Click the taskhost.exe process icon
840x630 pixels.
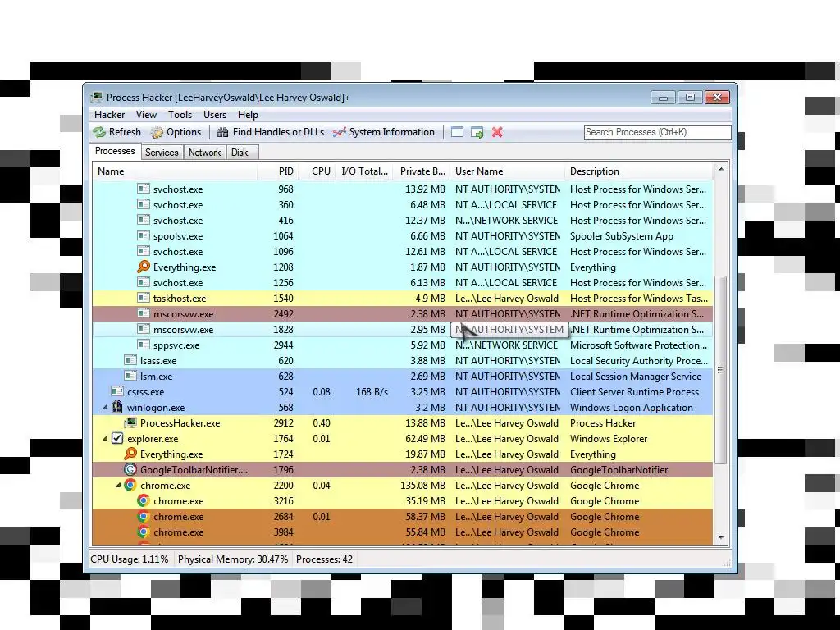pos(143,298)
